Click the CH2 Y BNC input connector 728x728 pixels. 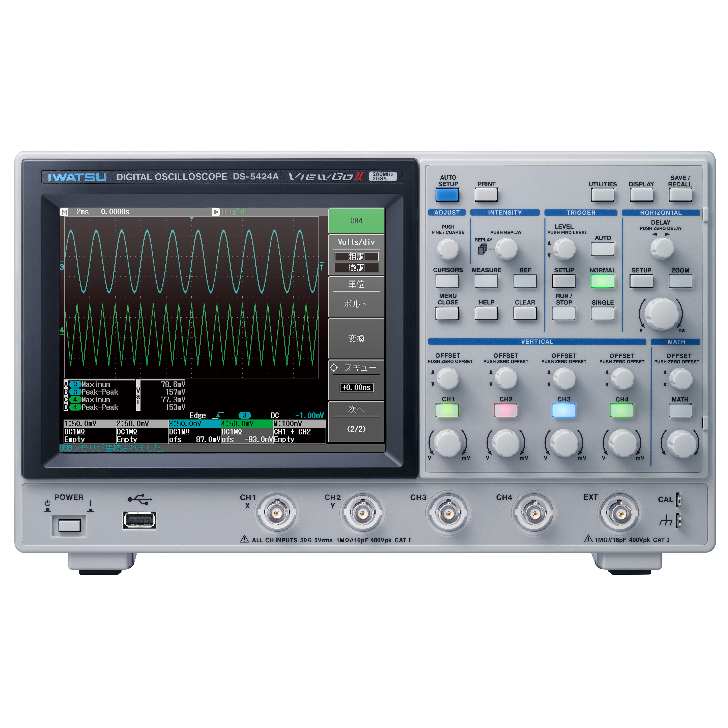pyautogui.click(x=362, y=513)
